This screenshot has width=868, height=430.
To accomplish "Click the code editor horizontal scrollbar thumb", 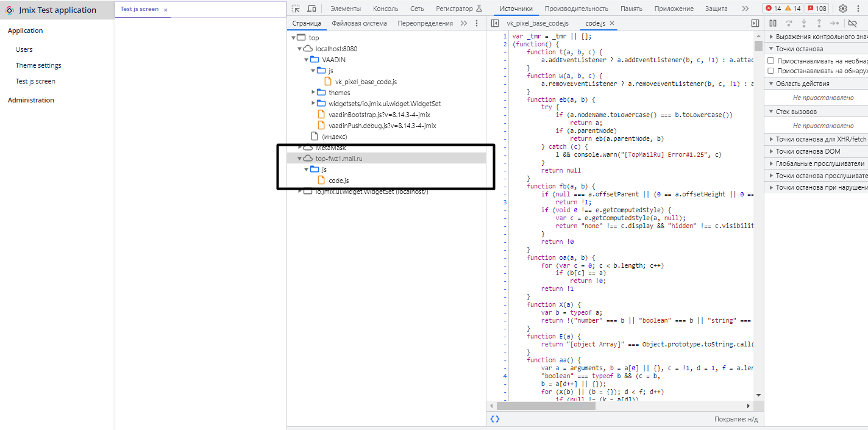I will pyautogui.click(x=546, y=406).
